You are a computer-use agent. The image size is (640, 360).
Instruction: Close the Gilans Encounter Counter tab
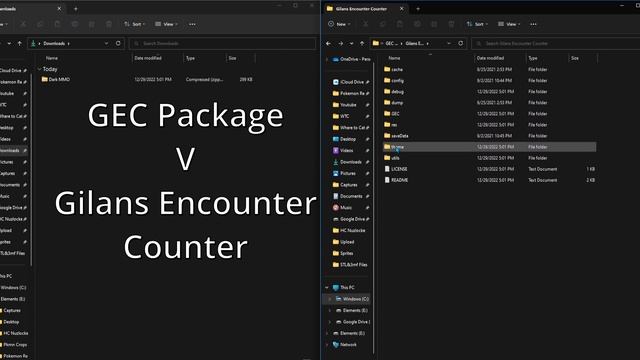(x=402, y=9)
